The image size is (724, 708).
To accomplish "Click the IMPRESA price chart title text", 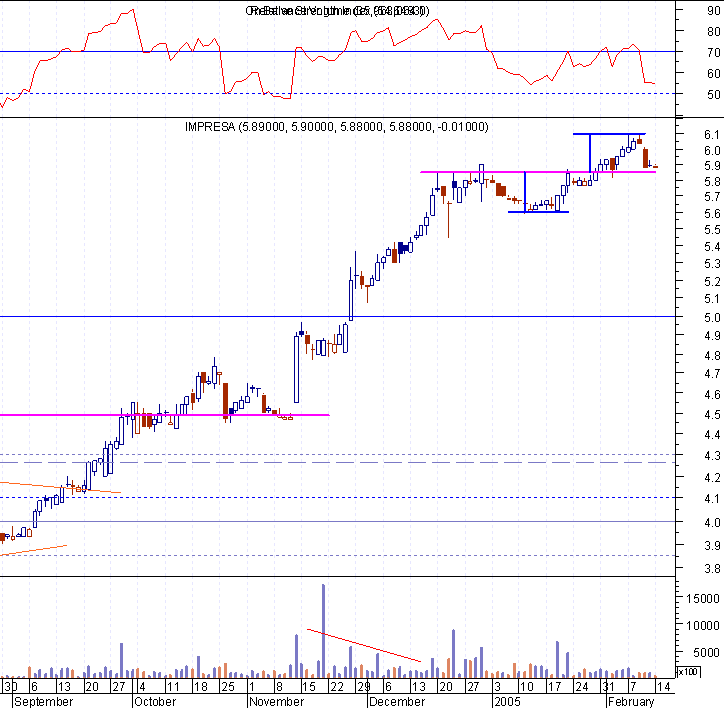I will point(337,127).
